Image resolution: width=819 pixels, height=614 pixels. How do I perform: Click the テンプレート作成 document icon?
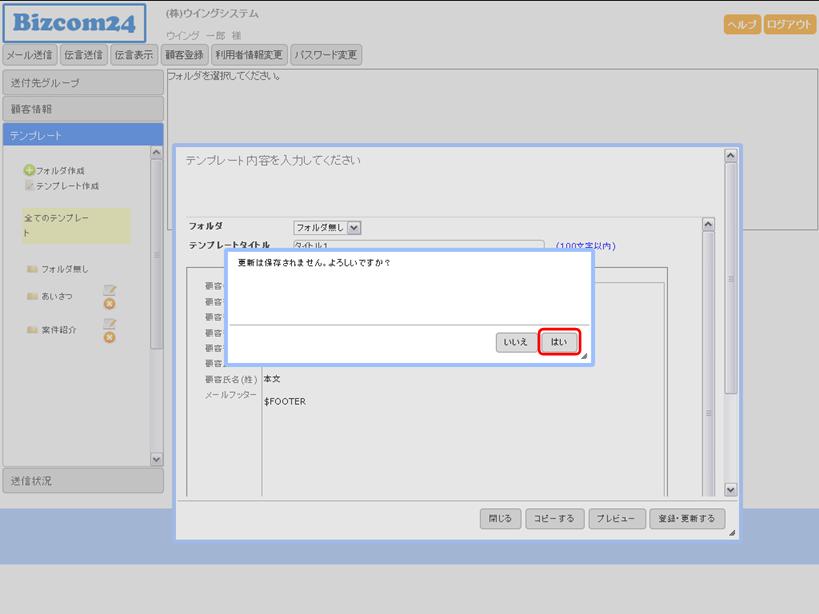click(29, 186)
